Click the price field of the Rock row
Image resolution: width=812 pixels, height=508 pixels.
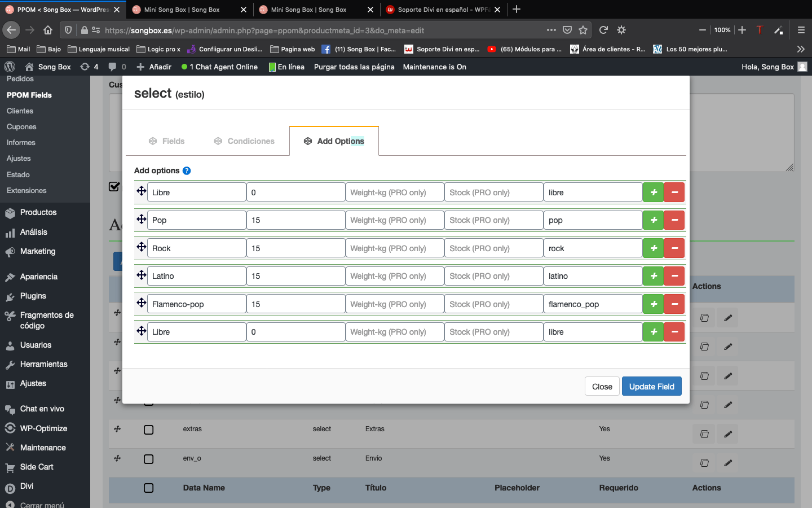click(295, 248)
